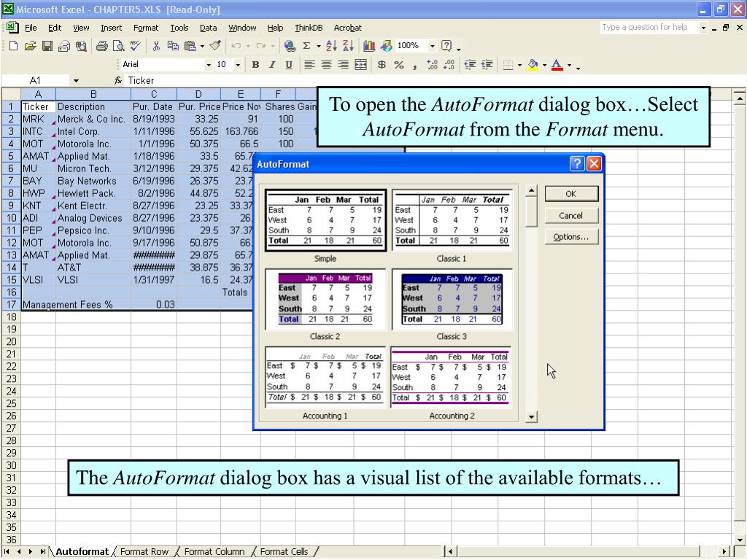This screenshot has width=747, height=560.
Task: Toggle Align Left for the selection
Action: 309,65
